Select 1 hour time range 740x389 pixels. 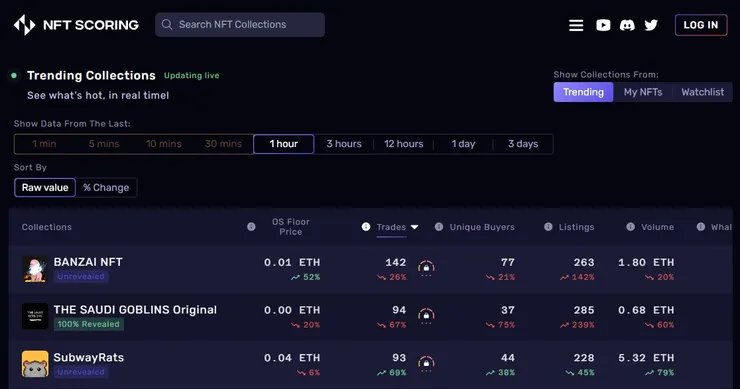coord(284,144)
